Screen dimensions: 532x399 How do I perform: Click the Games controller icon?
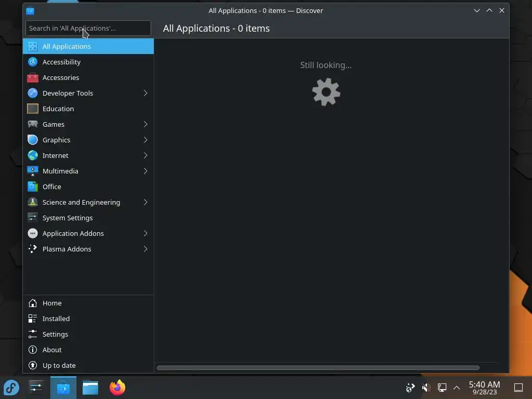coord(33,124)
